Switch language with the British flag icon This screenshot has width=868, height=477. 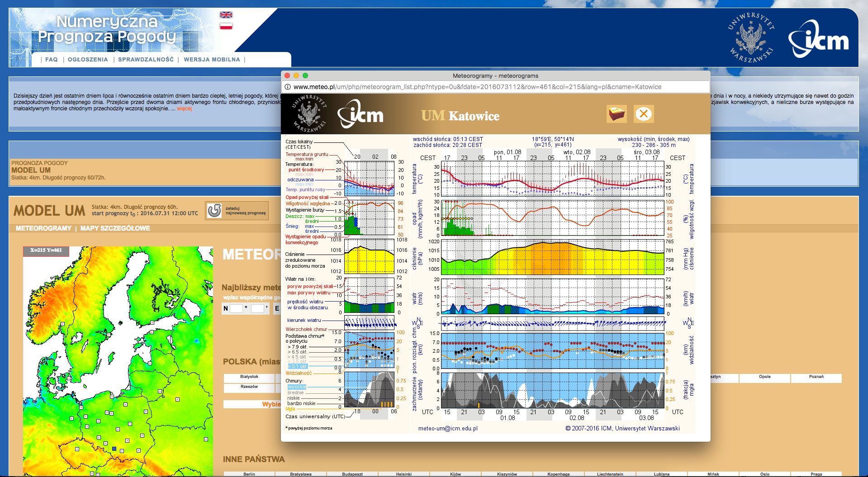pos(226,14)
